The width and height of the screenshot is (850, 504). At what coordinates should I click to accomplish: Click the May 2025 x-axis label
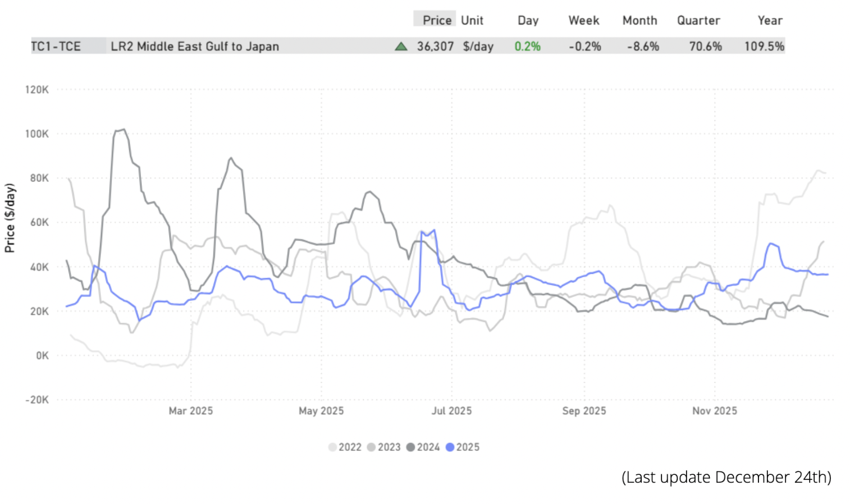click(321, 411)
